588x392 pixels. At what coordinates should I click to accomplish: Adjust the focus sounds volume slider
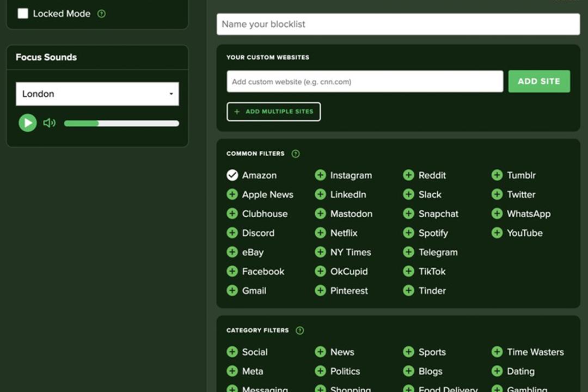tap(121, 124)
